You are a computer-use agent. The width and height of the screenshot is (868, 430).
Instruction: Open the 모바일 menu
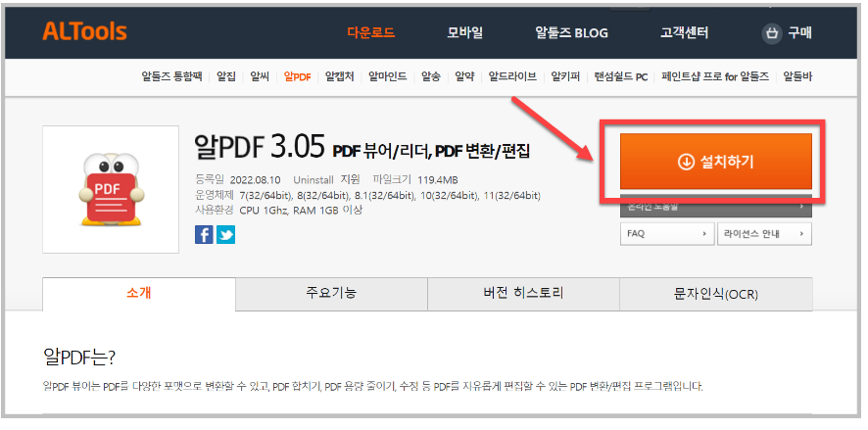click(x=465, y=32)
